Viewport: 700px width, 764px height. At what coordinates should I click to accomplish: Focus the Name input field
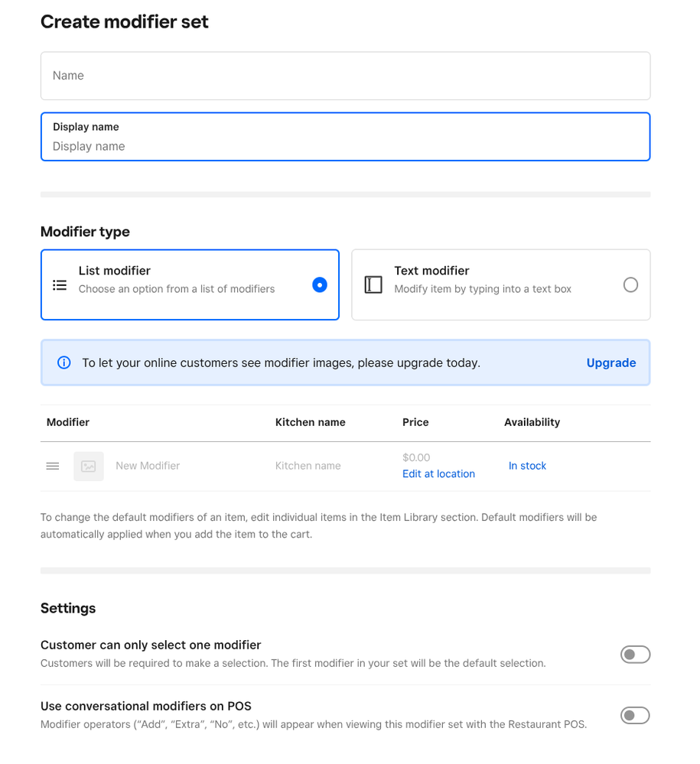(x=345, y=76)
